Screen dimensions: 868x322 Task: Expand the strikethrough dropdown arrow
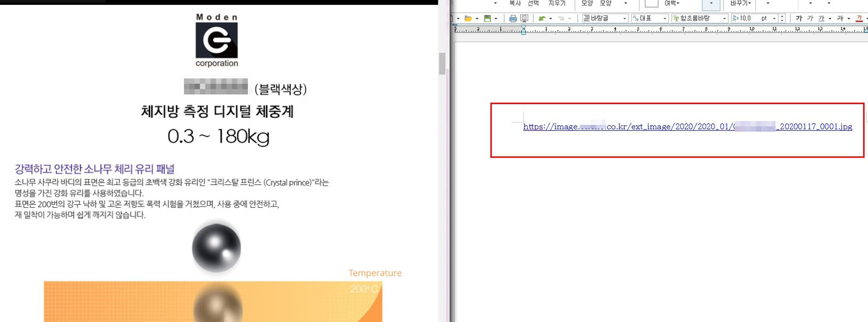(849, 19)
